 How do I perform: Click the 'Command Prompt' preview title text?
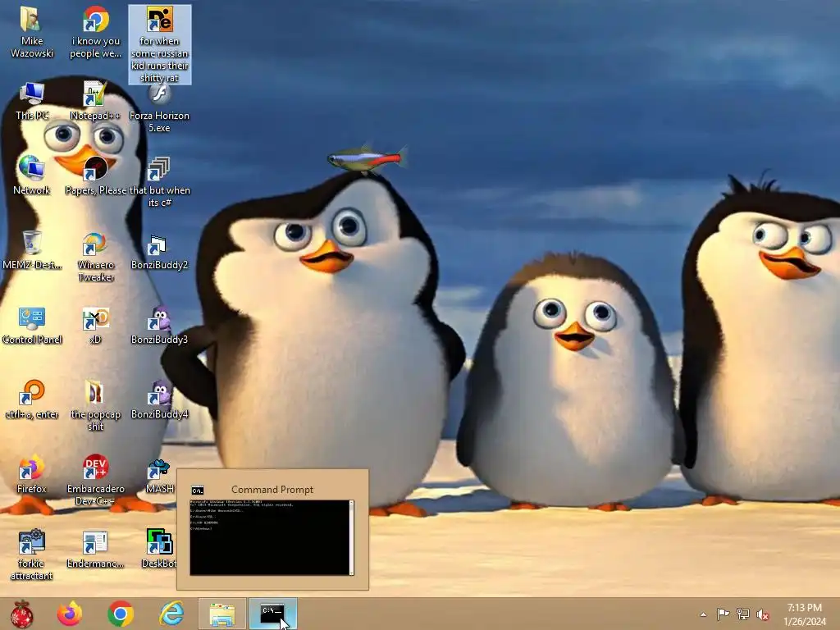click(272, 490)
